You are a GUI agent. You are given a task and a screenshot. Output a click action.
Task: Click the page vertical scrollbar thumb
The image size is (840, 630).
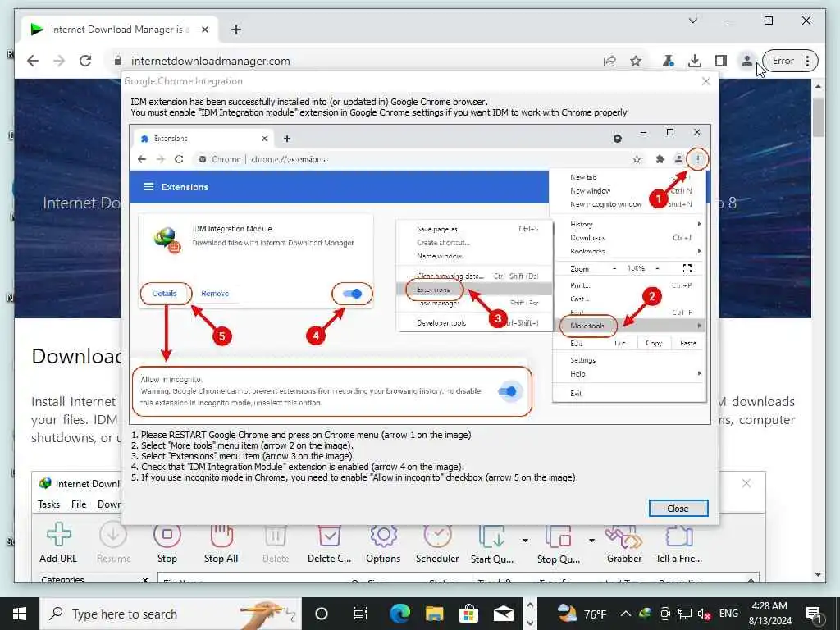[x=818, y=118]
